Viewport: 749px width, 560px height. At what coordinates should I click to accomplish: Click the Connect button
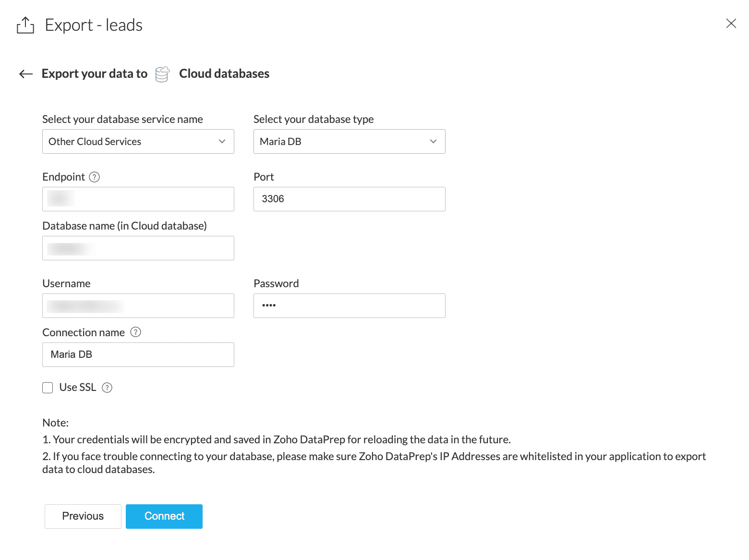164,516
